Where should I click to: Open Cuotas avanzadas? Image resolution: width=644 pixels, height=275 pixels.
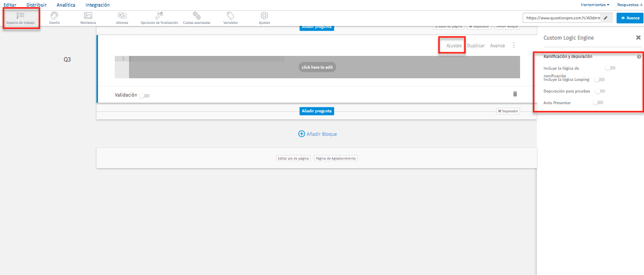point(197,18)
